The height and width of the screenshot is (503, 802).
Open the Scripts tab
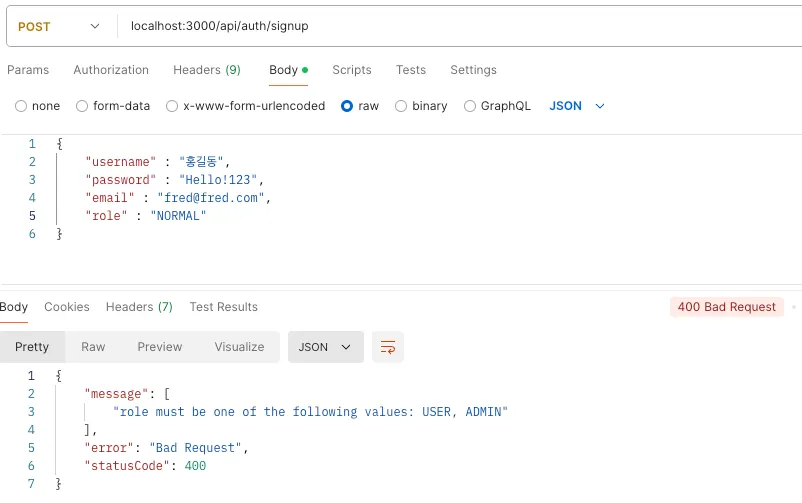pyautogui.click(x=352, y=70)
